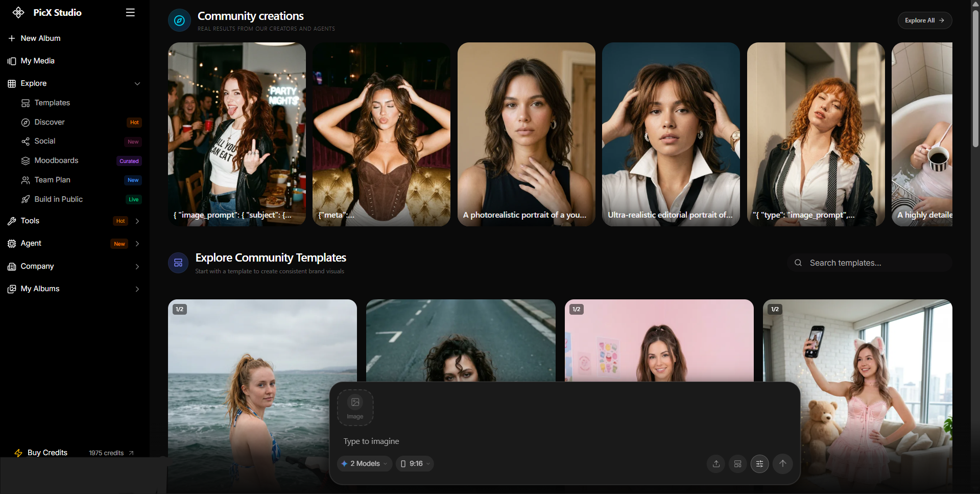This screenshot has width=980, height=494.
Task: Click the Tools 'Hot' badge
Action: 121,221
